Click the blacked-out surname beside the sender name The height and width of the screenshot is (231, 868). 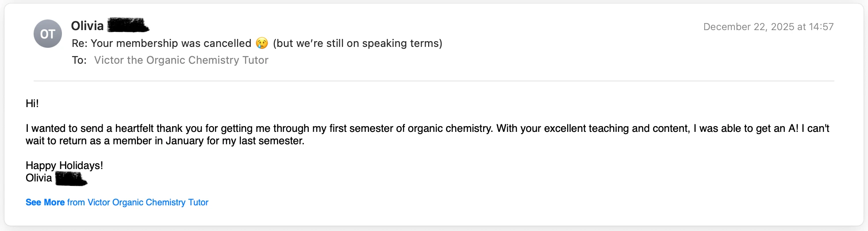[128, 26]
